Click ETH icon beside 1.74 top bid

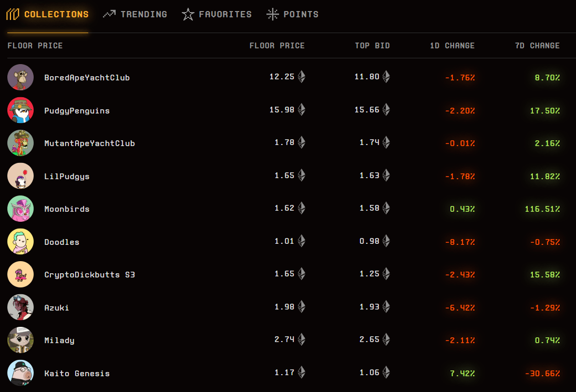point(386,142)
